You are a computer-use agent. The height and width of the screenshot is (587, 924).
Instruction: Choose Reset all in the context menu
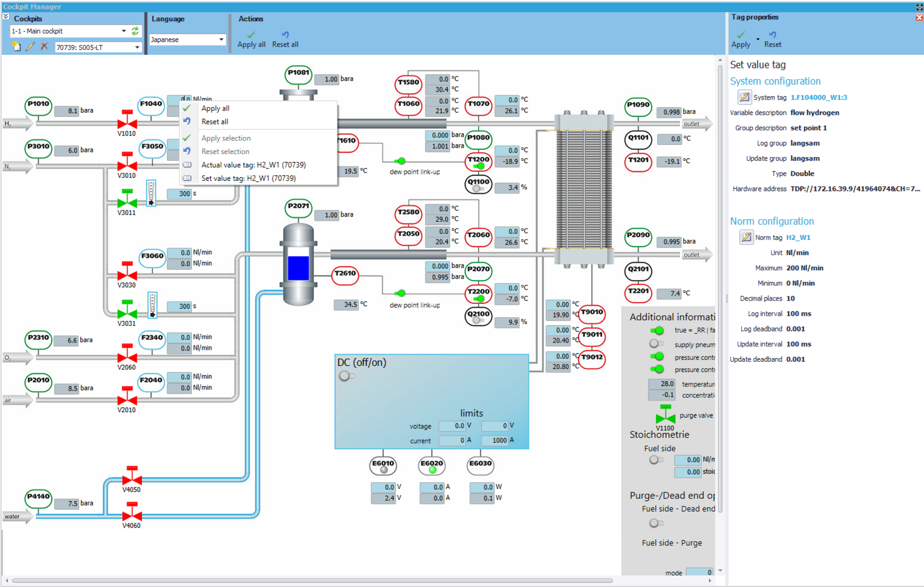click(x=215, y=122)
